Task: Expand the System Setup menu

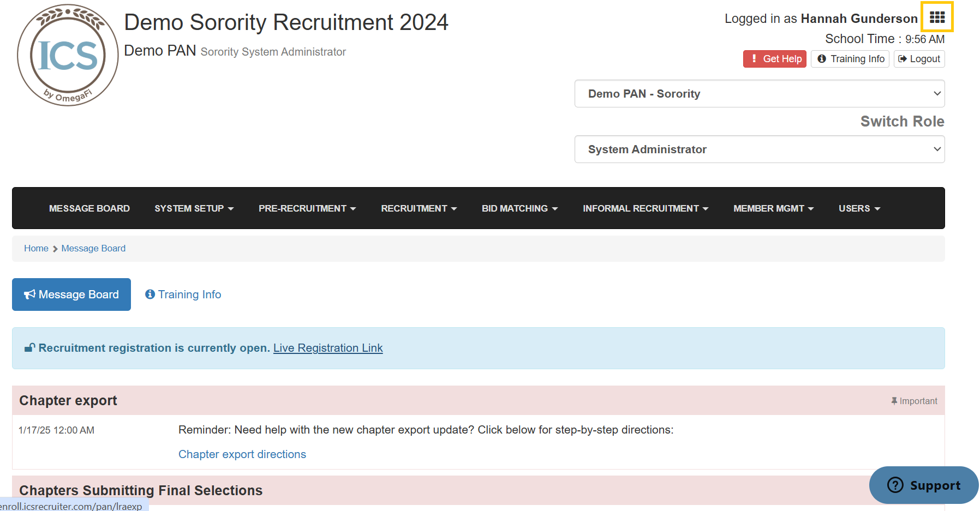Action: pyautogui.click(x=194, y=208)
